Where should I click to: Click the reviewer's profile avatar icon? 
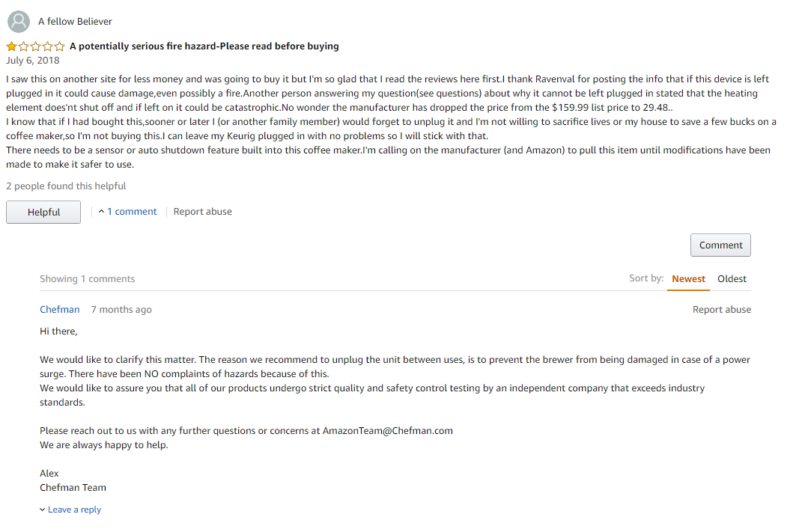18,22
